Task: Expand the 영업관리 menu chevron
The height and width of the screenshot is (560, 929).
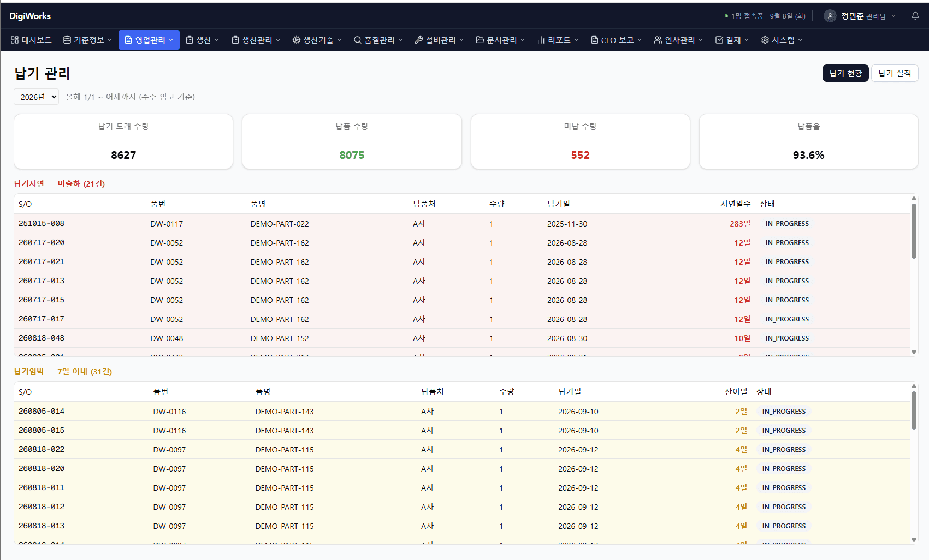Action: click(171, 40)
